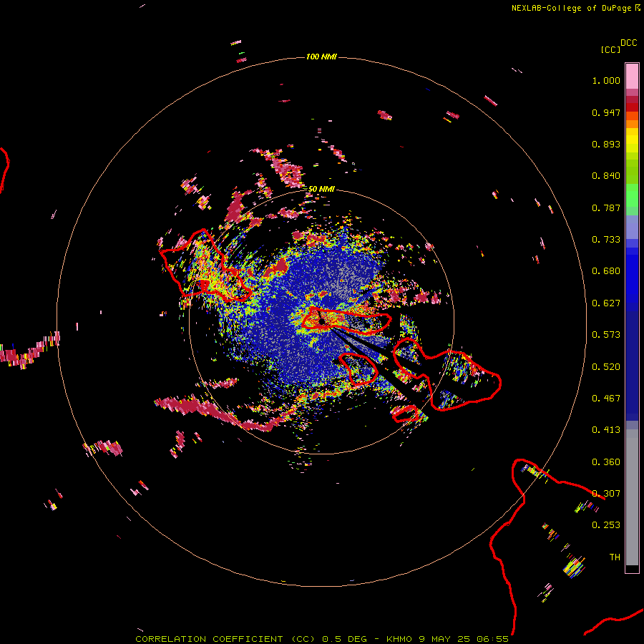Click the yellow band of the color bar
The image size is (644, 644).
(x=632, y=140)
